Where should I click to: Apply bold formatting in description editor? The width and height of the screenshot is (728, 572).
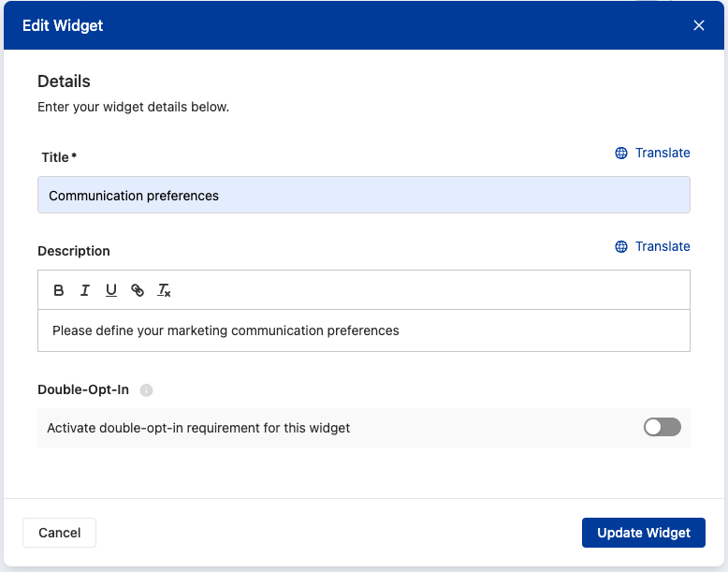pyautogui.click(x=59, y=290)
